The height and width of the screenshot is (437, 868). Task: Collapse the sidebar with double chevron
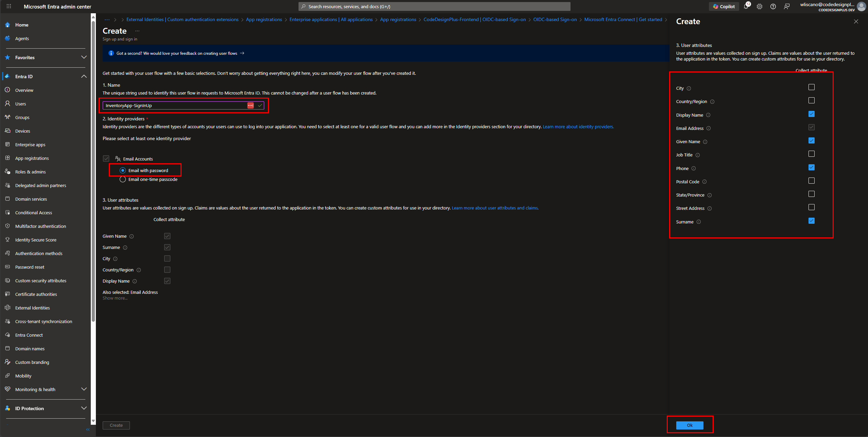pyautogui.click(x=88, y=430)
